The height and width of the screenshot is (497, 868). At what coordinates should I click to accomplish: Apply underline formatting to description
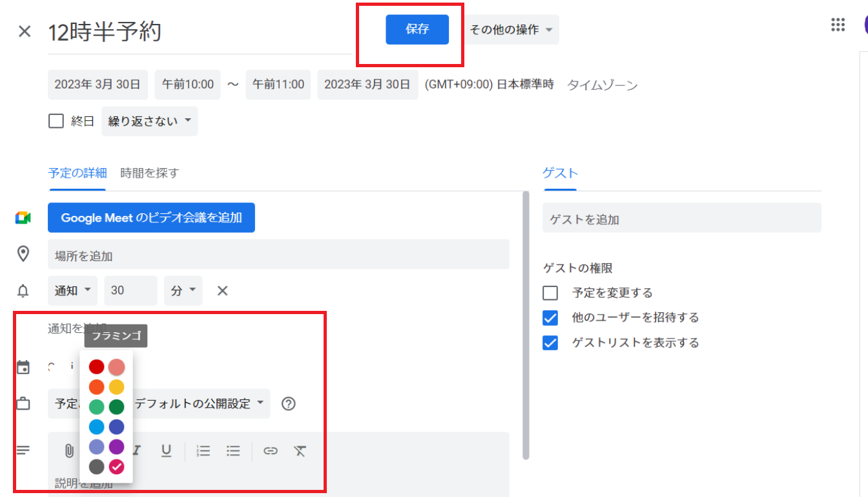click(x=166, y=451)
